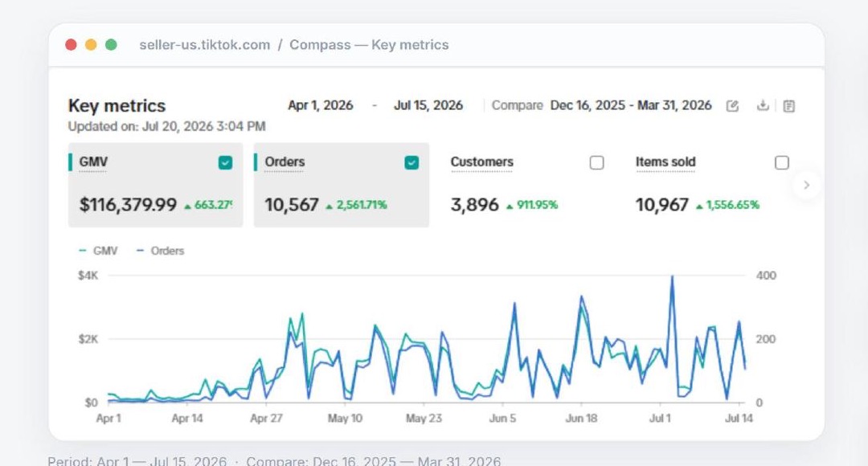Set the end date Jul 15, 2026
The image size is (868, 466).
click(428, 105)
